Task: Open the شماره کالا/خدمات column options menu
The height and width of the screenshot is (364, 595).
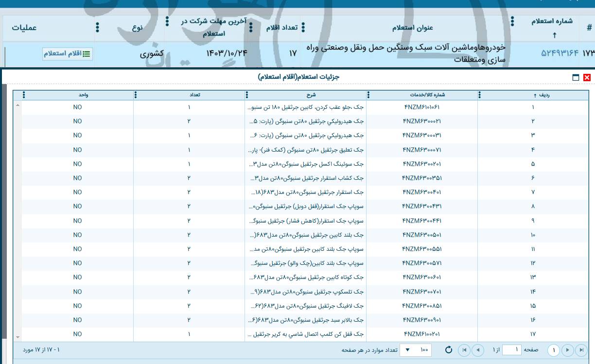Action: [368, 95]
